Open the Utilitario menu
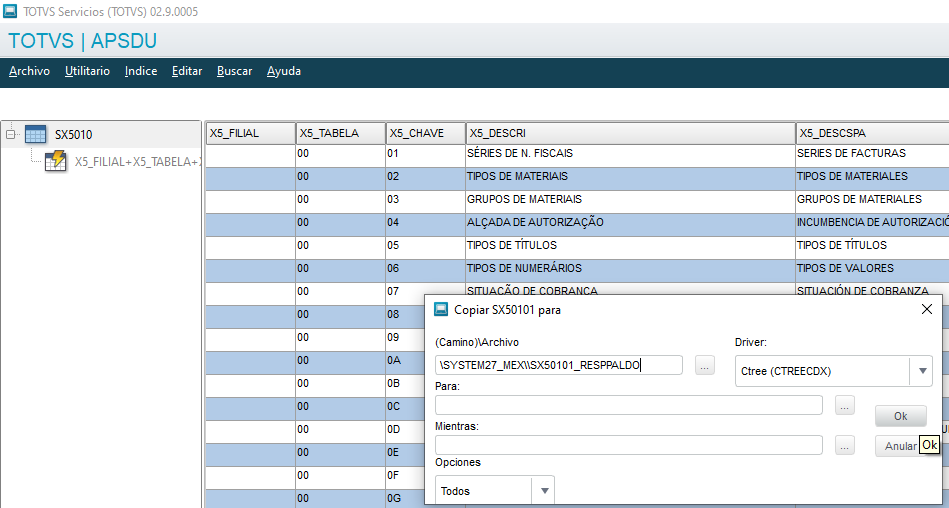Viewport: 949px width, 508px height. [87, 71]
